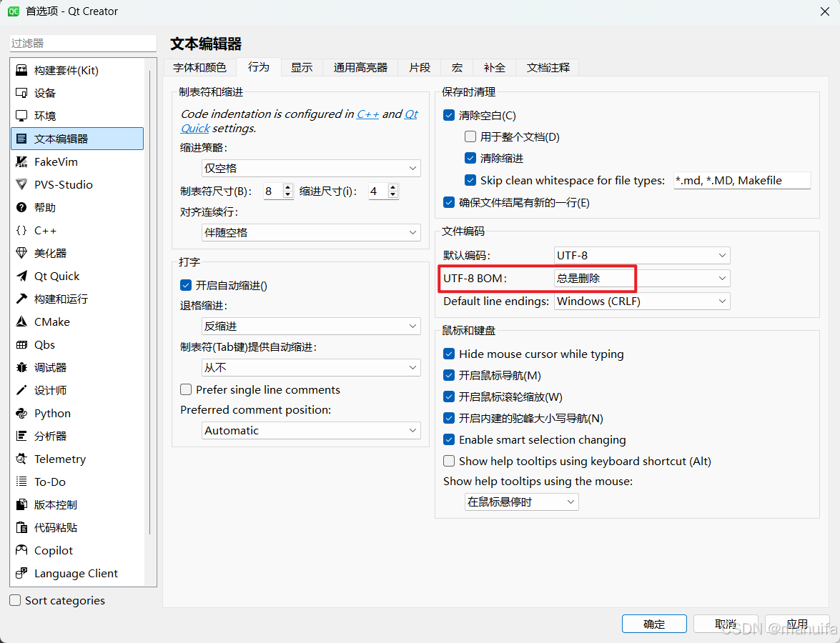The width and height of the screenshot is (840, 643).
Task: Enable the entire document 用于整个文档(D) checkbox
Action: (470, 136)
